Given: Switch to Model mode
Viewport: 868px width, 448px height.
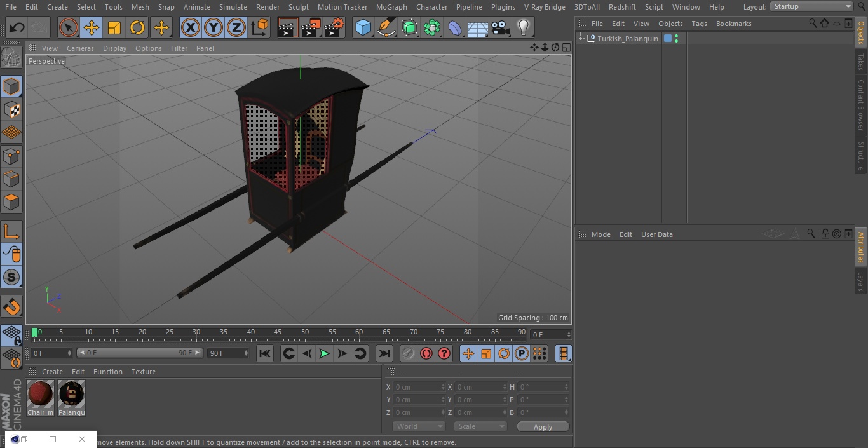Looking at the screenshot, I should (11, 86).
